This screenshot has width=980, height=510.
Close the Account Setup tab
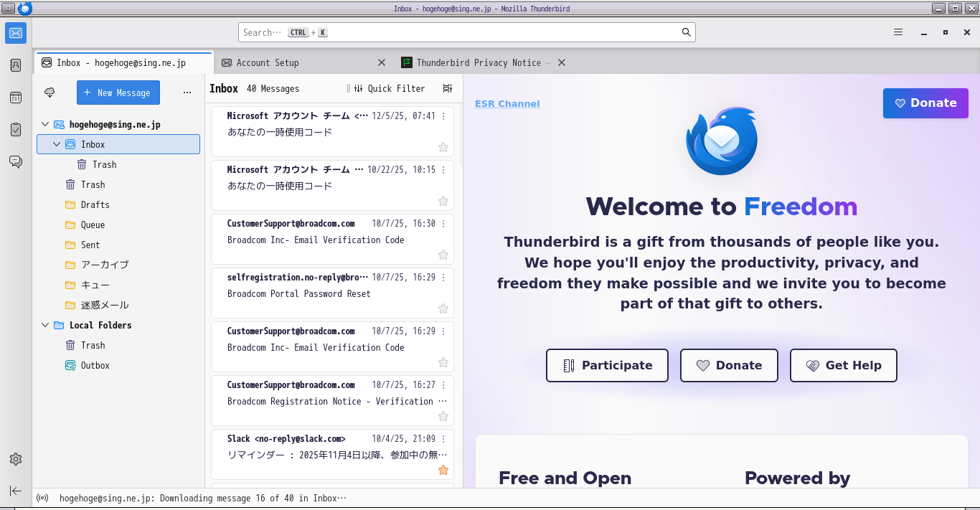click(382, 62)
